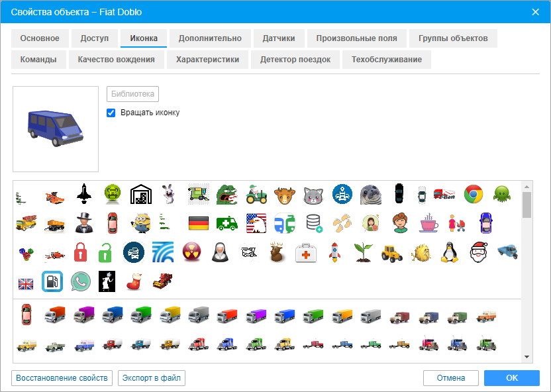Choose the Google Chrome logo icon
Screen dimensions: 551x392
coord(474,194)
